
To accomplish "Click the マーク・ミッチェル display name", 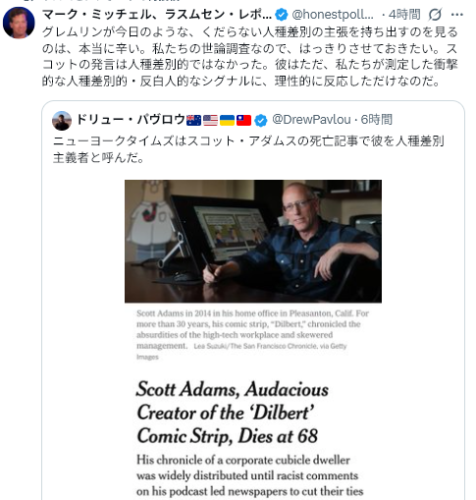I will pyautogui.click(x=157, y=14).
